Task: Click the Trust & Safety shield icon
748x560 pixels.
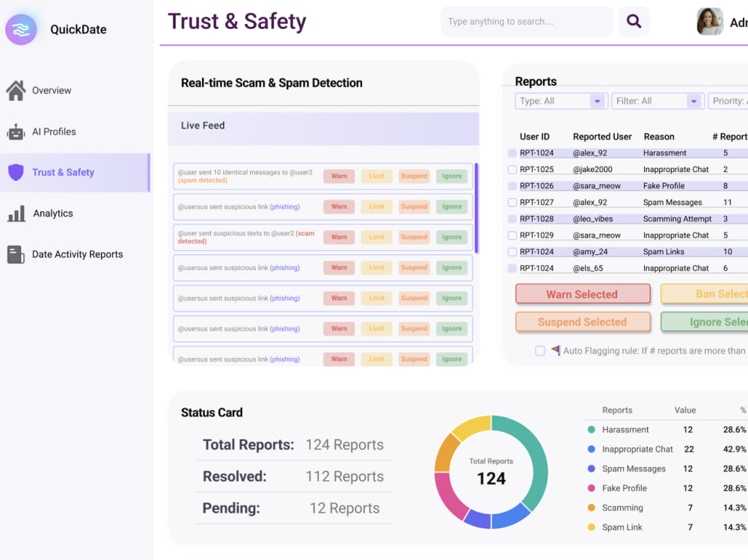Action: tap(16, 172)
